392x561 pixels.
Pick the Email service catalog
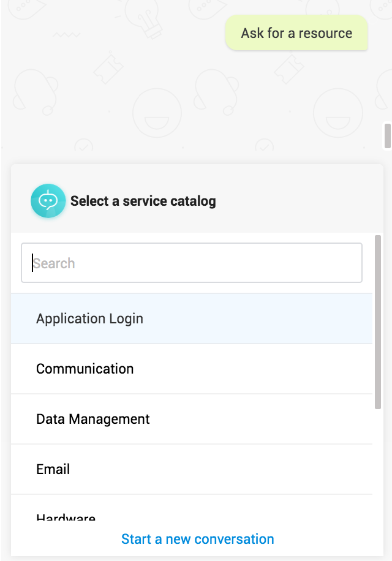tap(53, 469)
